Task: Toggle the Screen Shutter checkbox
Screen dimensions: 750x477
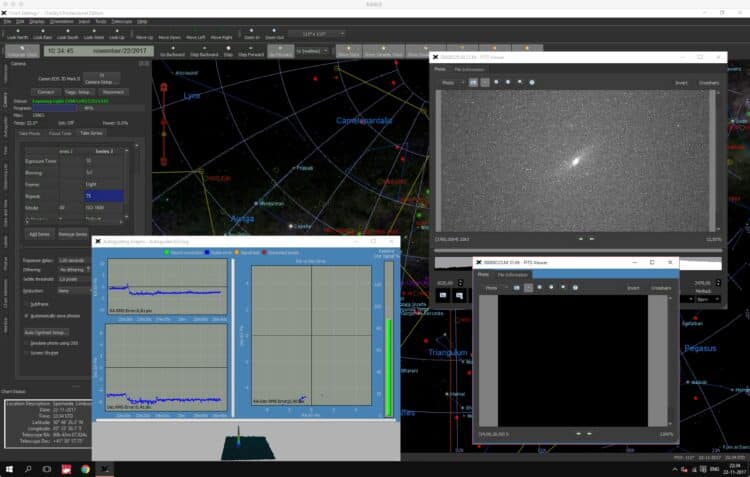Action: click(26, 353)
